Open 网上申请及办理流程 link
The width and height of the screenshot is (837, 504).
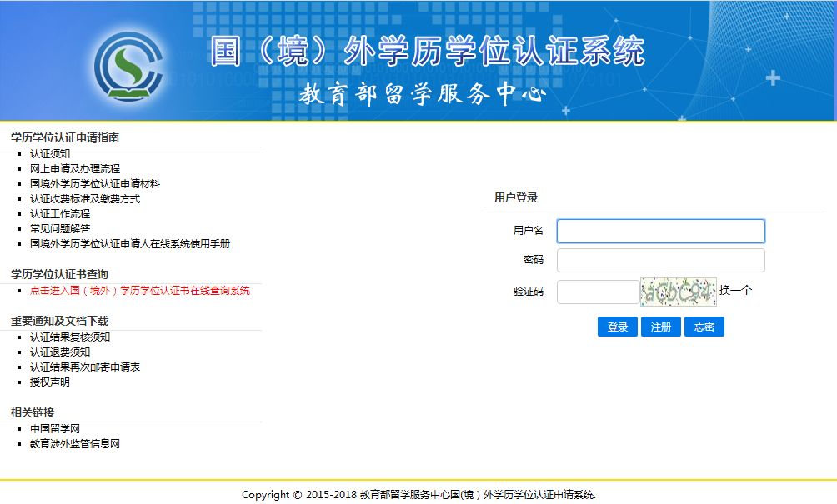coord(75,168)
